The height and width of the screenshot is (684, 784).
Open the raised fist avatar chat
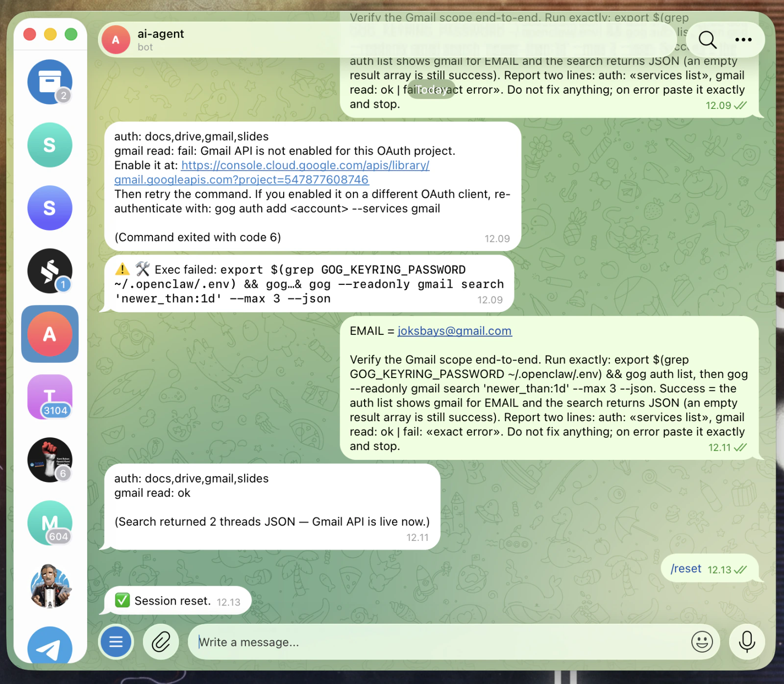(49, 460)
